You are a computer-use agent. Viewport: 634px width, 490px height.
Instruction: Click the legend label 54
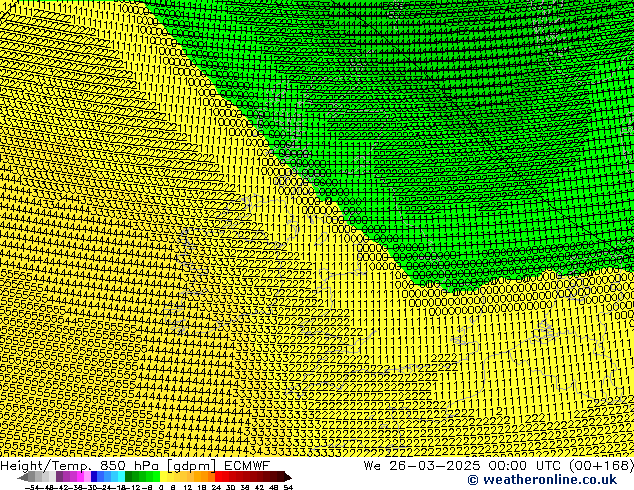pyautogui.click(x=288, y=488)
